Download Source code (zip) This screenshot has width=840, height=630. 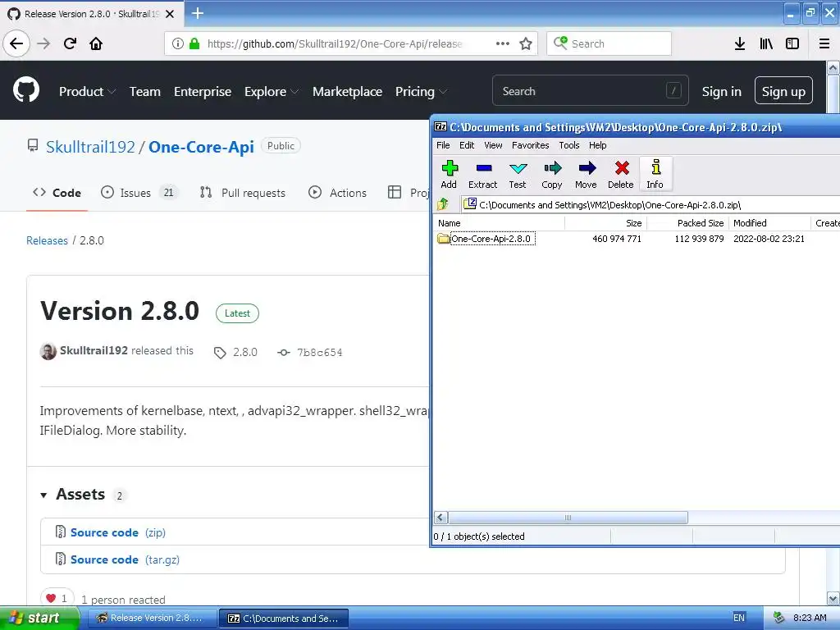[x=118, y=532]
